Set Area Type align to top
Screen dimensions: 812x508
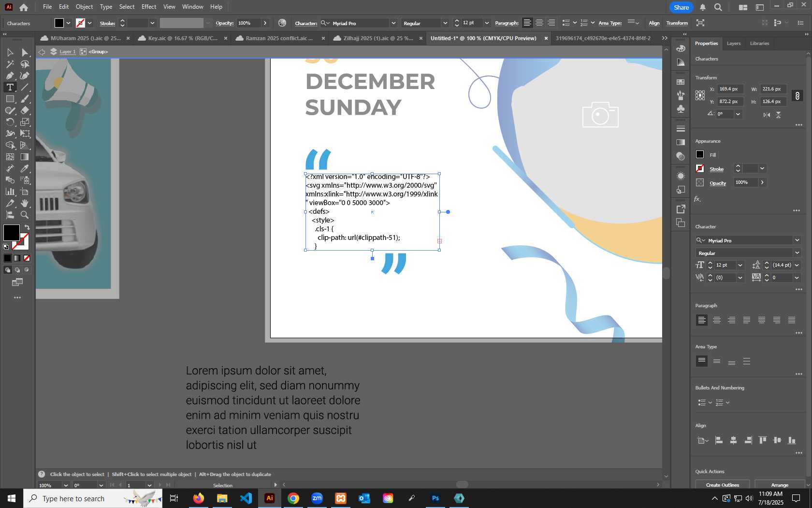click(x=702, y=361)
